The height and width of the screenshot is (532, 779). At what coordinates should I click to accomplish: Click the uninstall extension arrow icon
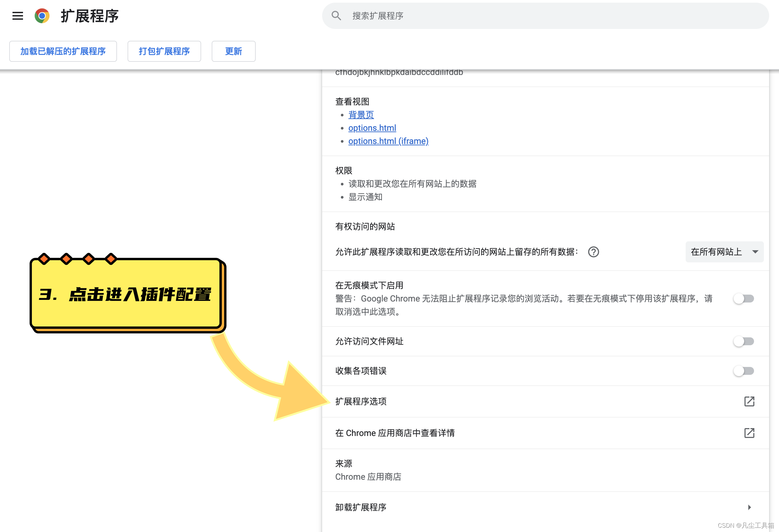tap(749, 507)
